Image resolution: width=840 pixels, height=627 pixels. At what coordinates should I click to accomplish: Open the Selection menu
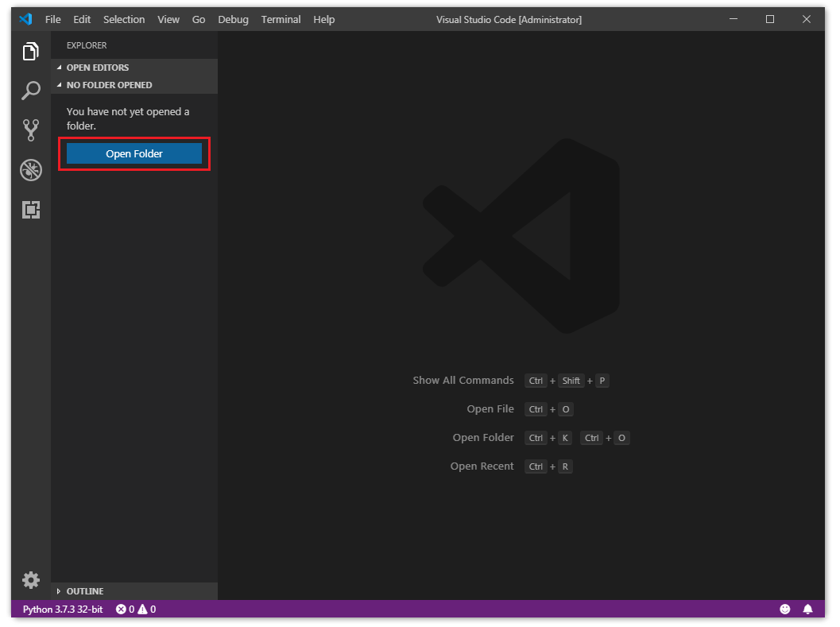124,19
